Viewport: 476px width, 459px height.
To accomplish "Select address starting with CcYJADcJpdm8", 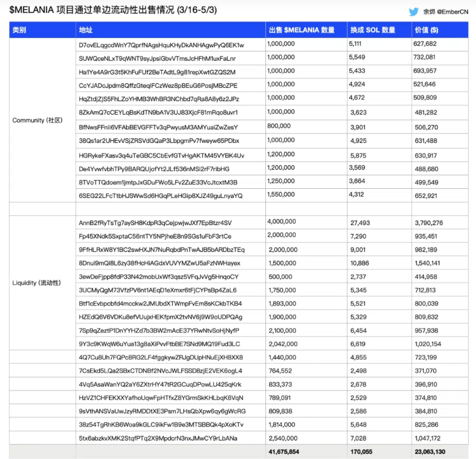I will (x=158, y=86).
